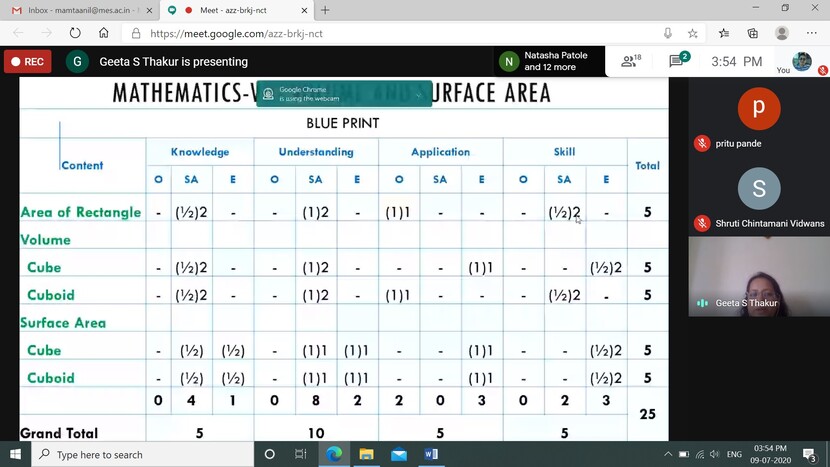
Task: Add this page to favorites
Action: tap(693, 33)
